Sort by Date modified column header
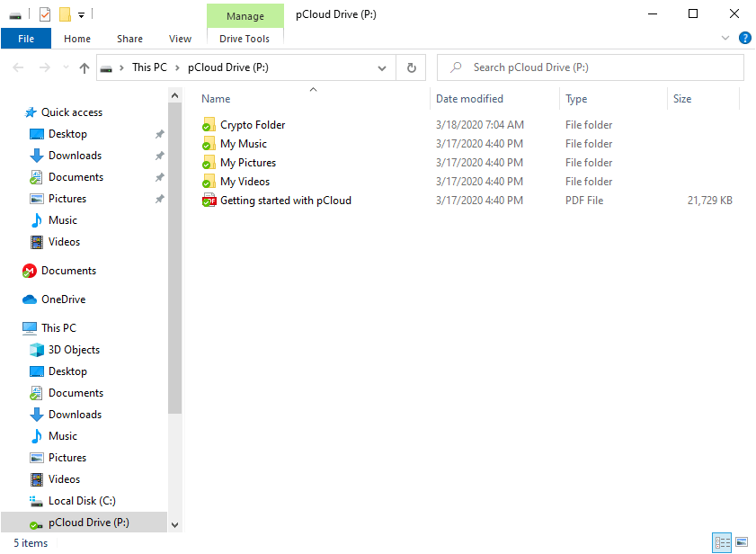Viewport: 756px width, 554px height. 469,99
